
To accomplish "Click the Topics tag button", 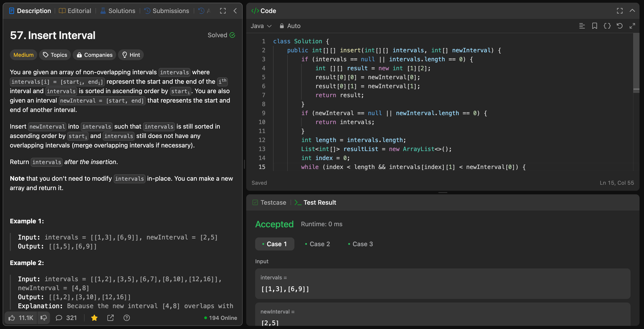I will (55, 55).
